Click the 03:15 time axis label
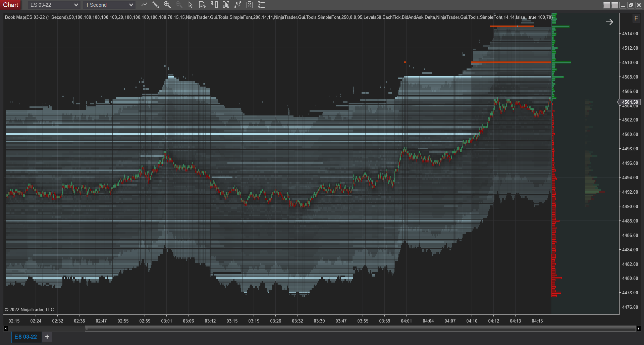Screen dimensions: 644x345 click(x=232, y=321)
